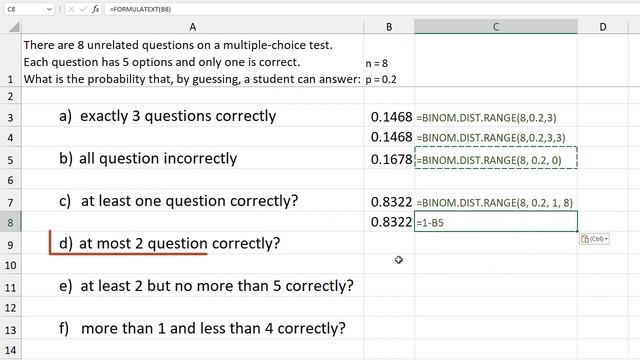Viewport: 640px width, 360px height.
Task: Click cell B5 value 0.1678
Action: (x=389, y=159)
